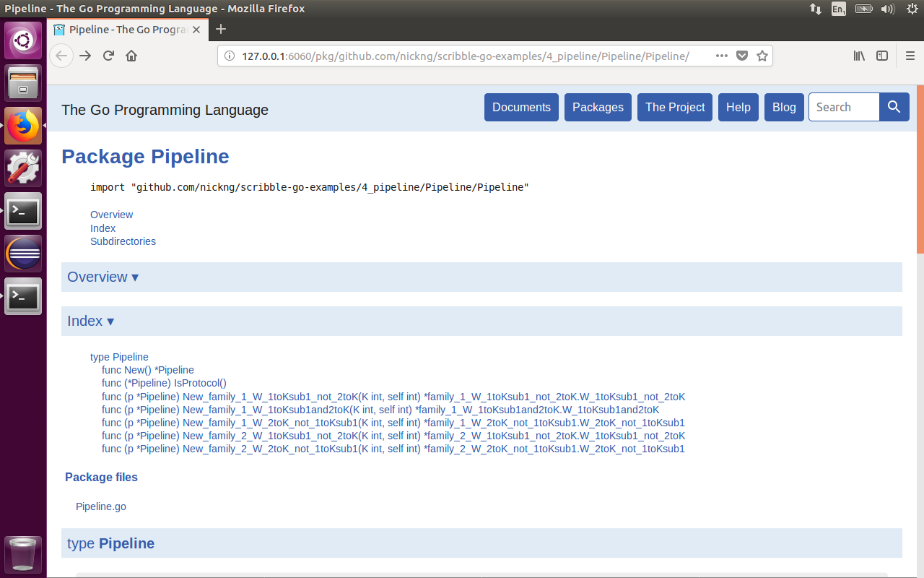Click network connection indicator in top panel
Viewport: 924px width, 578px height.
coord(816,9)
